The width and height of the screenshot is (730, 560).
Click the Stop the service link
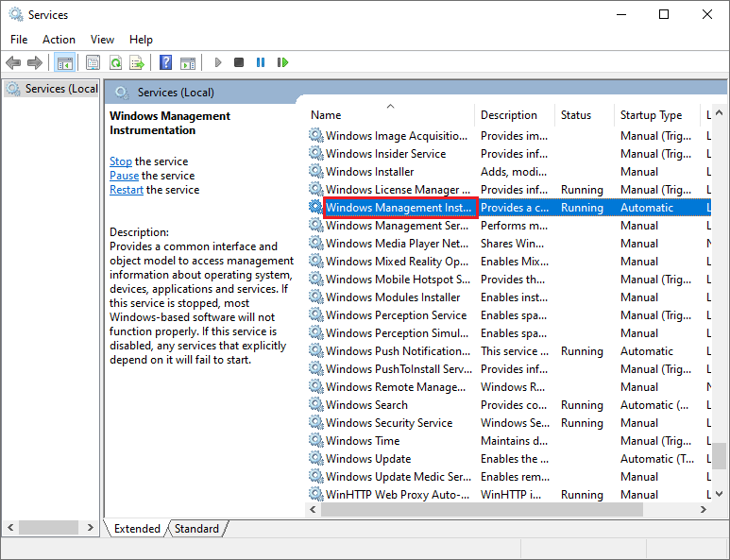121,161
